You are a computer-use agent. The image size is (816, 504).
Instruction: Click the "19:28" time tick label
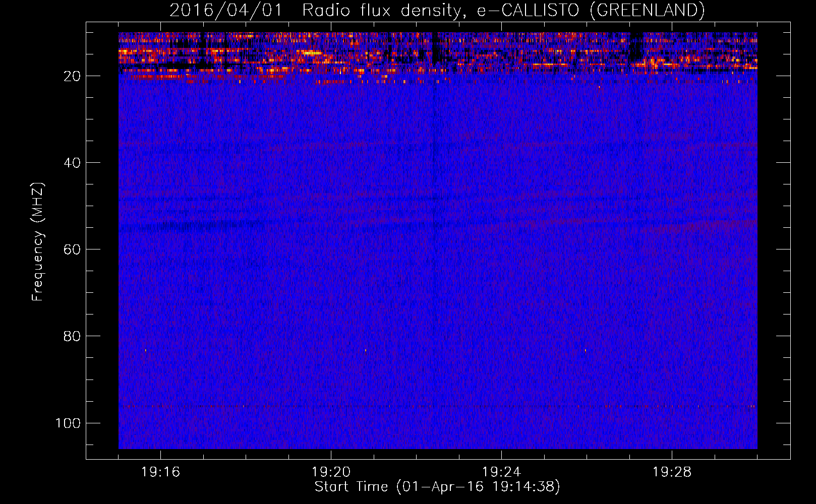coord(672,472)
